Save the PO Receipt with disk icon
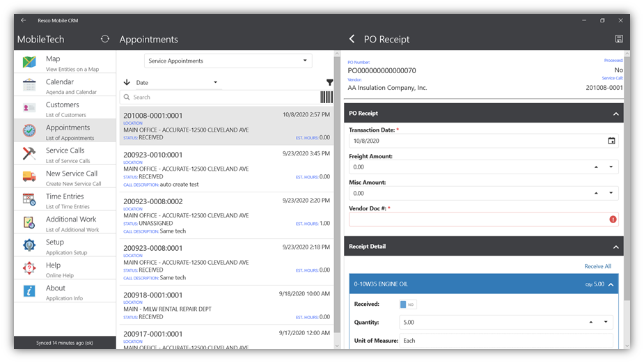 [x=619, y=39]
